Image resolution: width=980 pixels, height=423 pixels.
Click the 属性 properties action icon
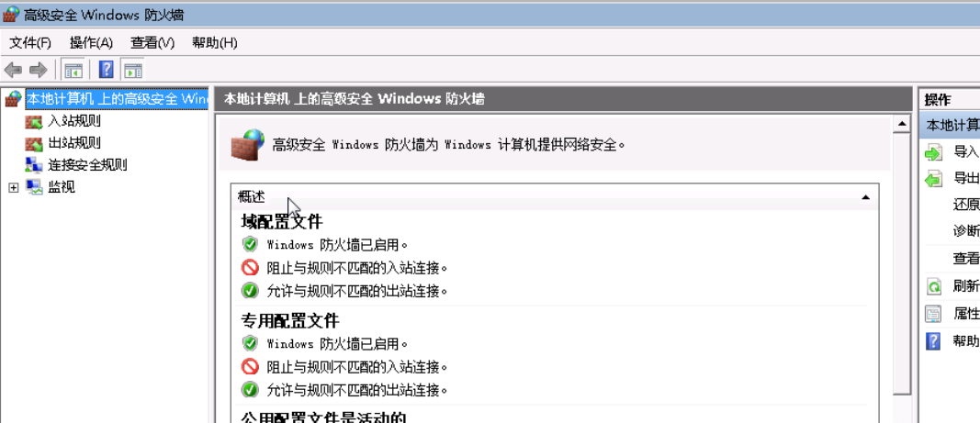[x=933, y=314]
